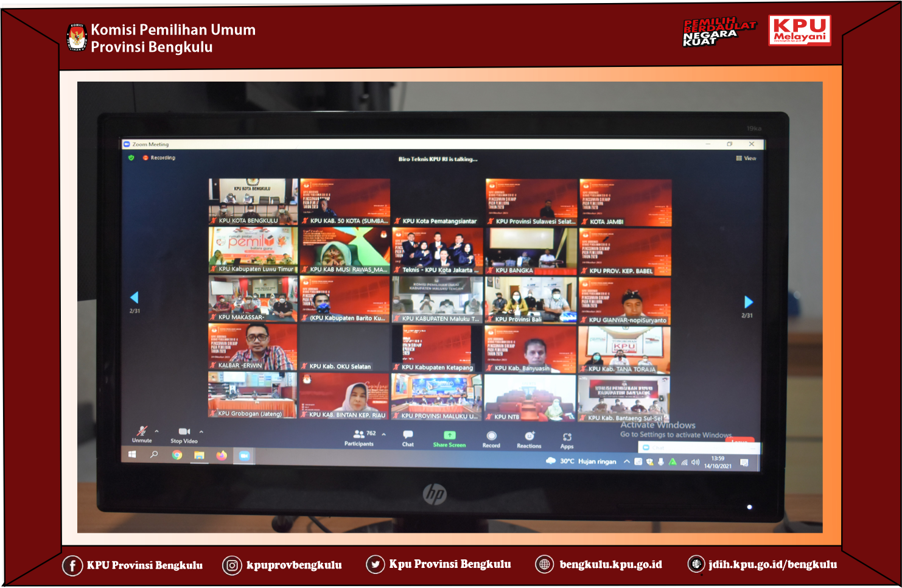Expand audio options arrow beside Unmute
Viewport: 902px width, 588px height.
click(157, 432)
